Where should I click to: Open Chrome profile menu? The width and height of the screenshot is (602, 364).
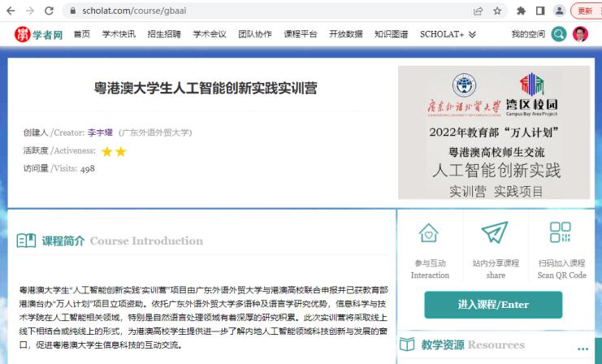559,11
